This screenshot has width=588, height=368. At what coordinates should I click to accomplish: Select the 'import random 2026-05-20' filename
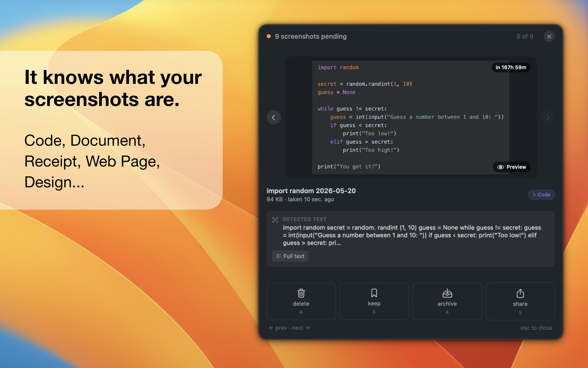tap(311, 191)
